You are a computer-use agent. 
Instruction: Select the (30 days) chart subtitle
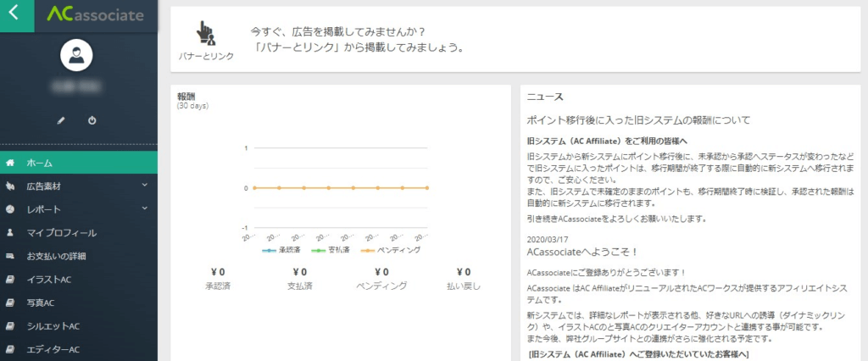point(192,105)
